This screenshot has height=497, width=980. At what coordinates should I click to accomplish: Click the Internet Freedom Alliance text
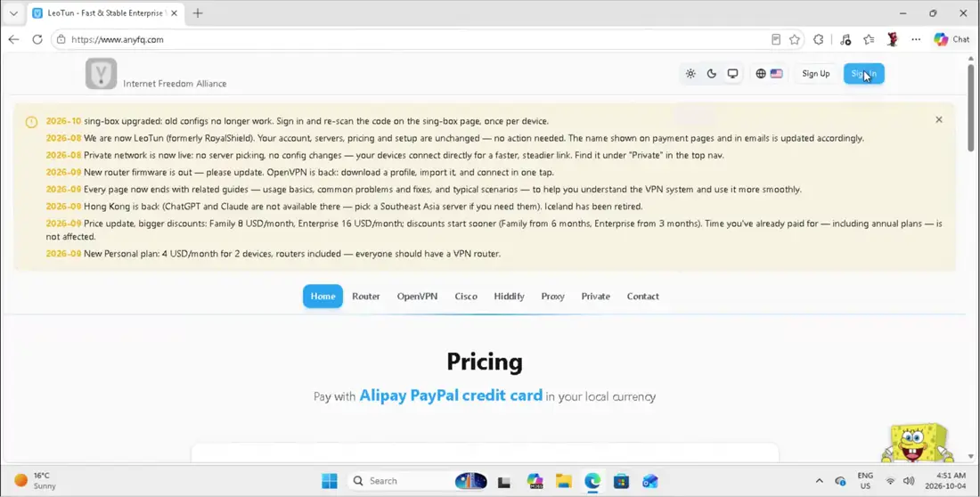pos(175,84)
